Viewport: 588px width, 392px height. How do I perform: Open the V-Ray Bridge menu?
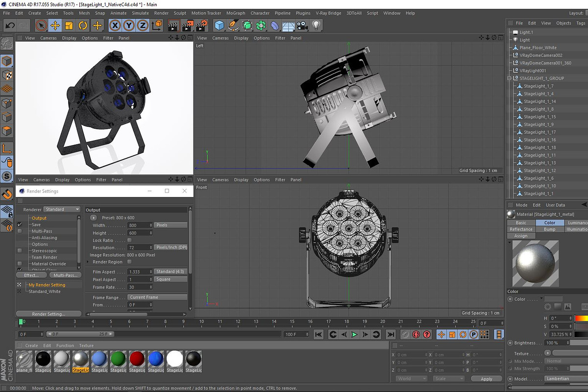(328, 13)
